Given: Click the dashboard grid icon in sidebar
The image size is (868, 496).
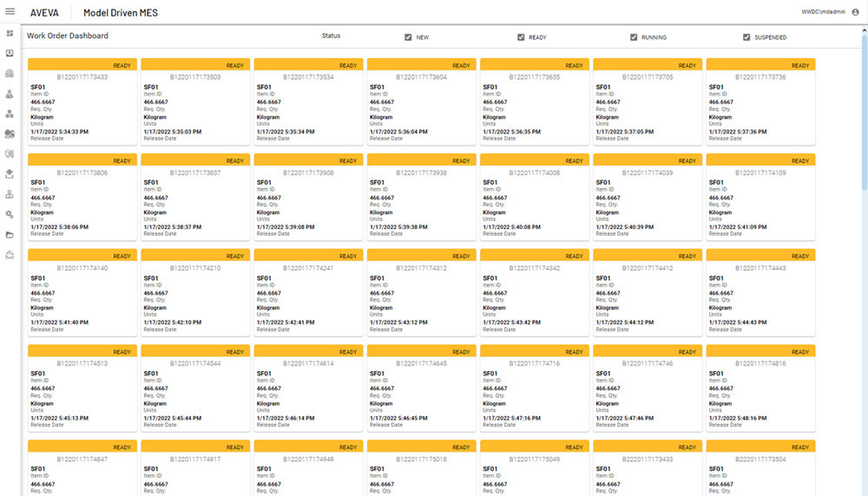Looking at the screenshot, I should pyautogui.click(x=10, y=33).
